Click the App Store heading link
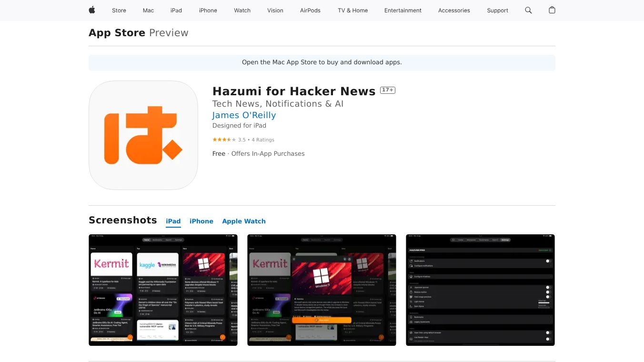This screenshot has height=362, width=644. [x=117, y=33]
